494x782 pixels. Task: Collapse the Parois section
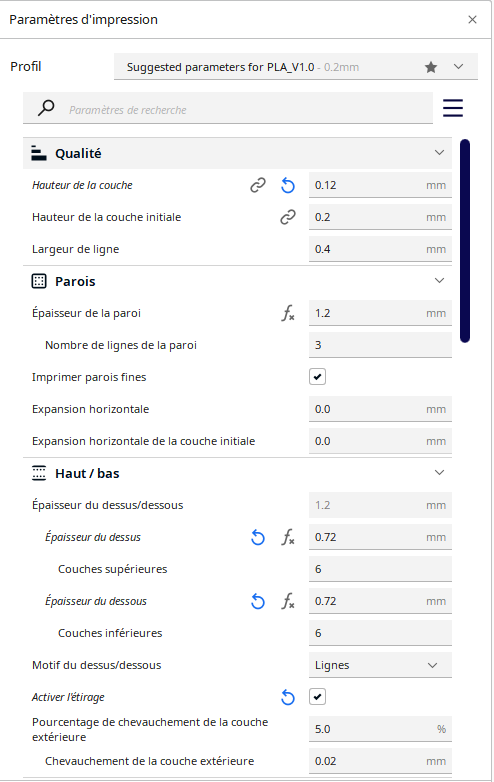pyautogui.click(x=439, y=280)
